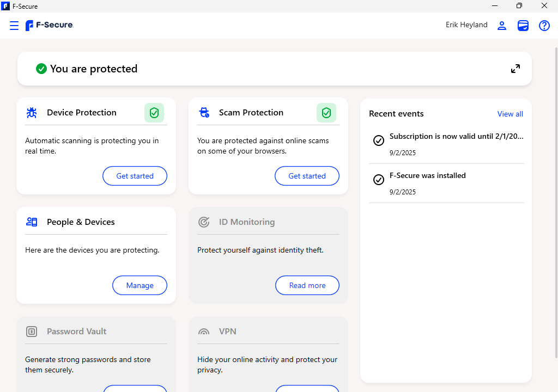The image size is (558, 392).
Task: Click Get started under Device Protection
Action: click(x=135, y=176)
